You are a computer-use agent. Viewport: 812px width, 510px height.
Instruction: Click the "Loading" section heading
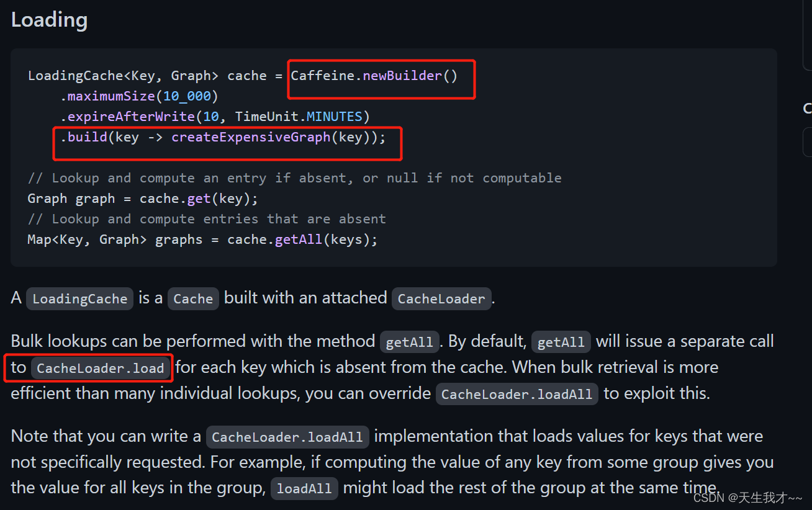(x=49, y=20)
